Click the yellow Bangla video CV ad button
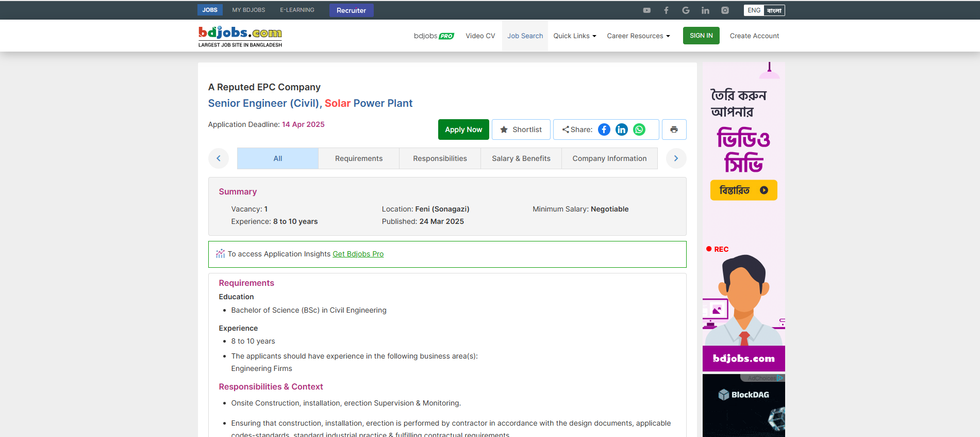Image resolution: width=980 pixels, height=437 pixels. point(743,190)
